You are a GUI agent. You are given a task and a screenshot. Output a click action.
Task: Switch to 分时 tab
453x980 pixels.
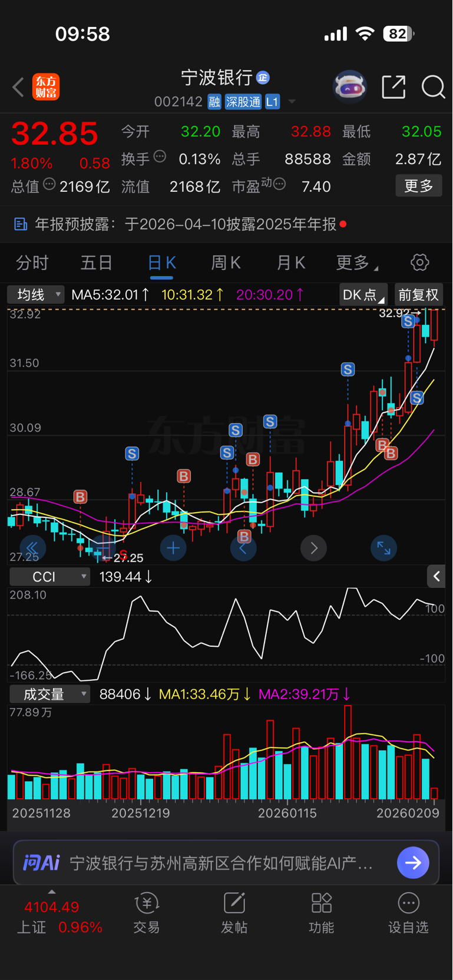point(32,263)
